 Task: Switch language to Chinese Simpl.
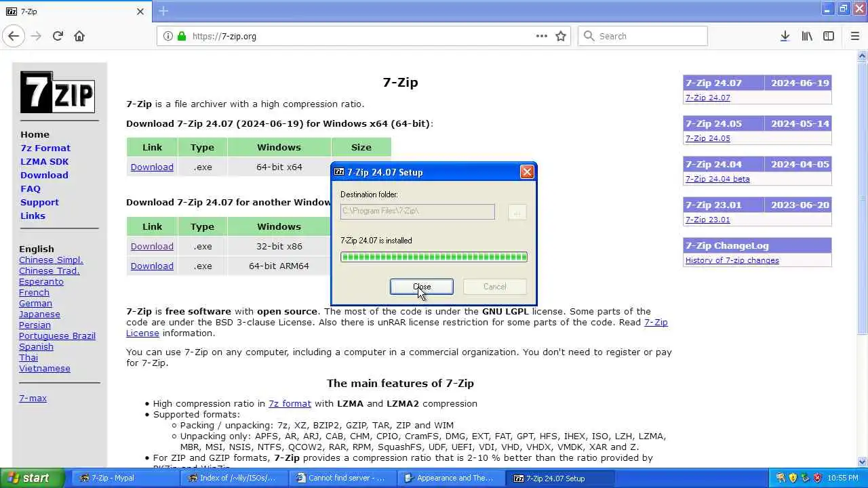click(x=51, y=260)
